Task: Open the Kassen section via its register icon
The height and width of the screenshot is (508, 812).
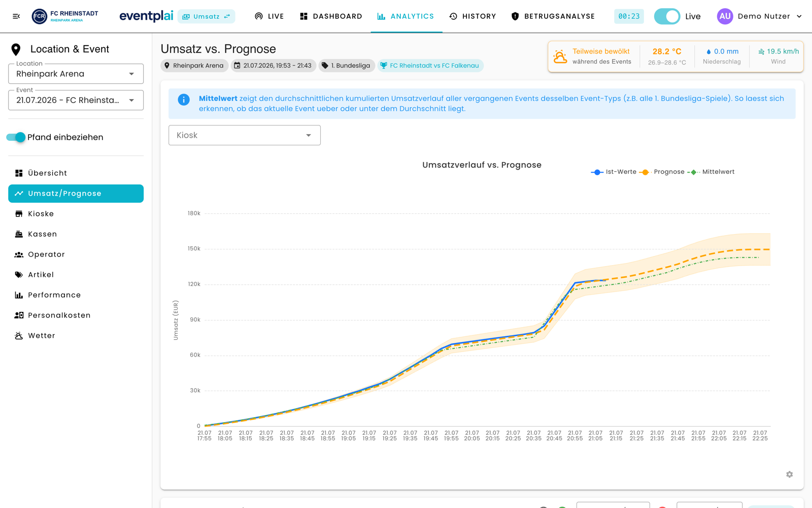Action: [19, 234]
